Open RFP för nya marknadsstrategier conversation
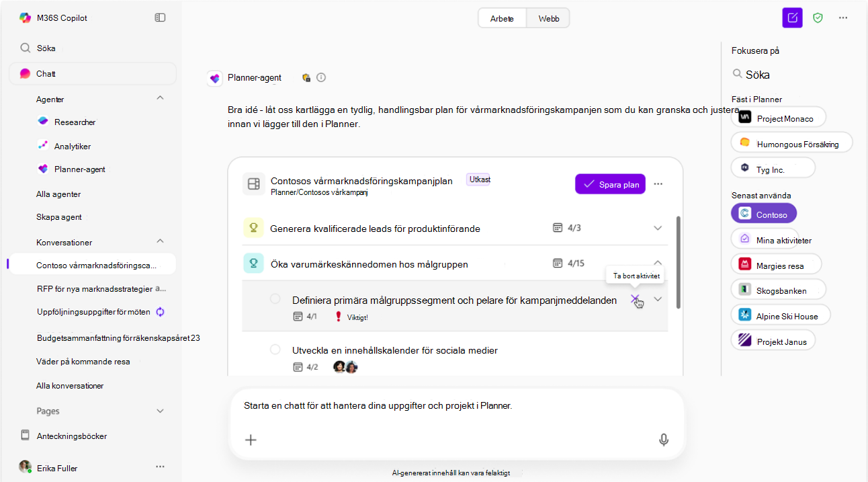The image size is (868, 482). [102, 288]
